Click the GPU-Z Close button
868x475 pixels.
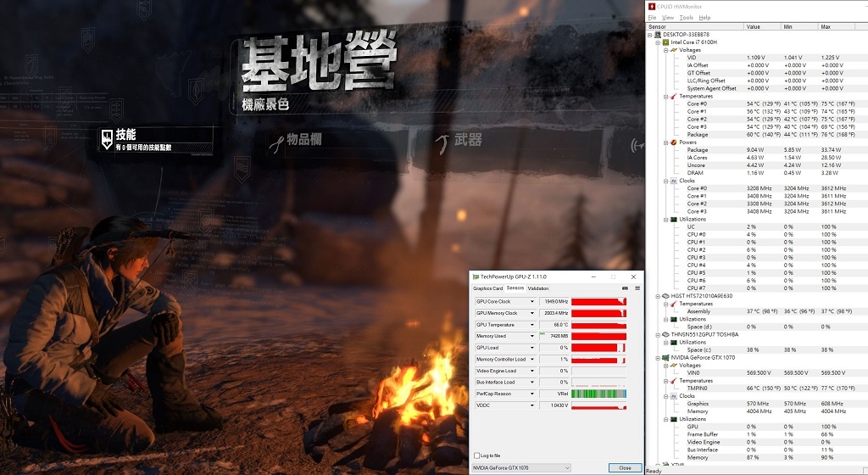point(625,468)
